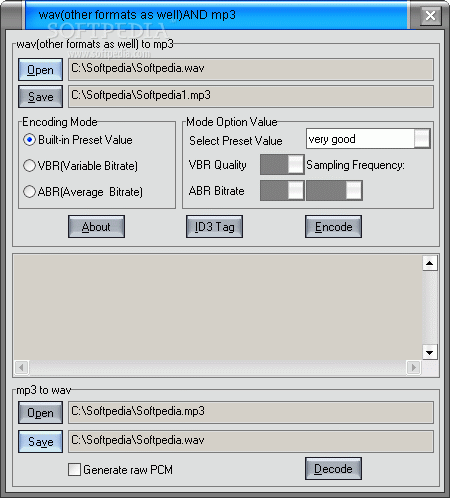
Task: Click the log horizontal scroll right arrow
Action: 414,368
